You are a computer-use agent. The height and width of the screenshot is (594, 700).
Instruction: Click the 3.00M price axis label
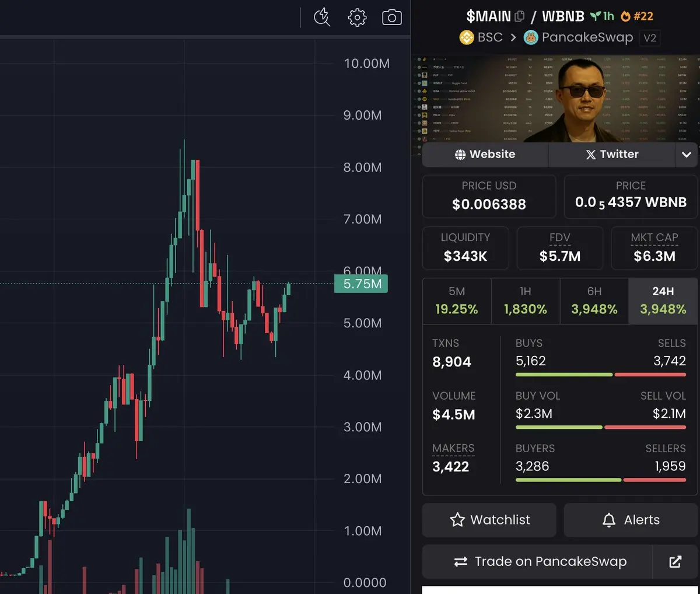tap(362, 427)
